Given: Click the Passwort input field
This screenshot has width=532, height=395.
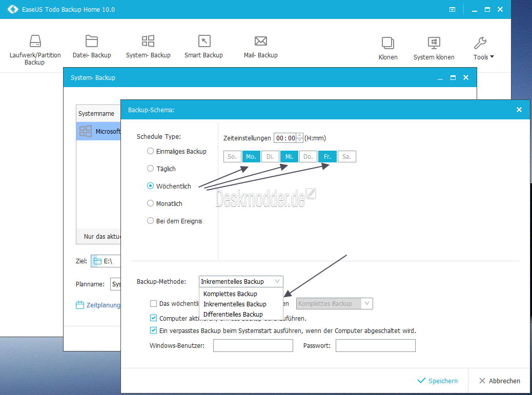Looking at the screenshot, I should (376, 345).
